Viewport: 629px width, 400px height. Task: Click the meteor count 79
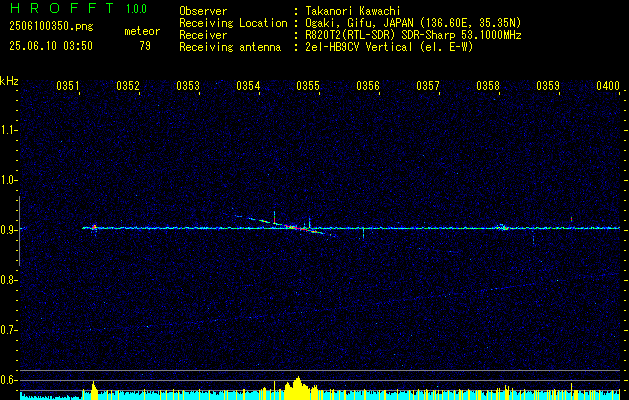click(x=145, y=46)
